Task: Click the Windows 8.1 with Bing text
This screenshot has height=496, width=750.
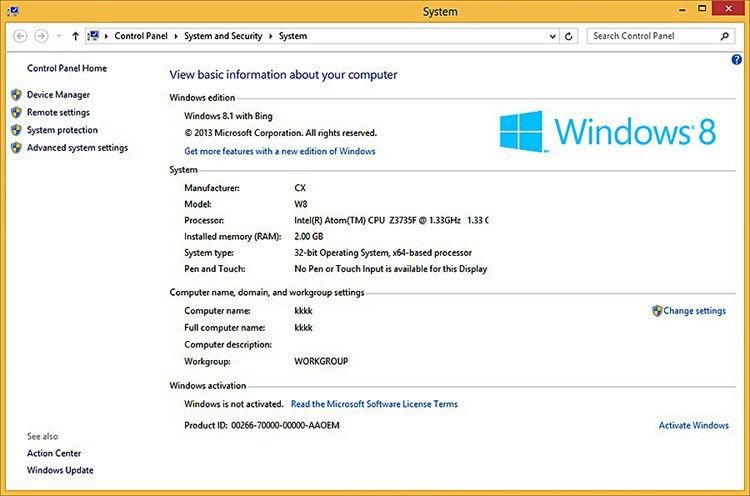Action: pyautogui.click(x=228, y=116)
